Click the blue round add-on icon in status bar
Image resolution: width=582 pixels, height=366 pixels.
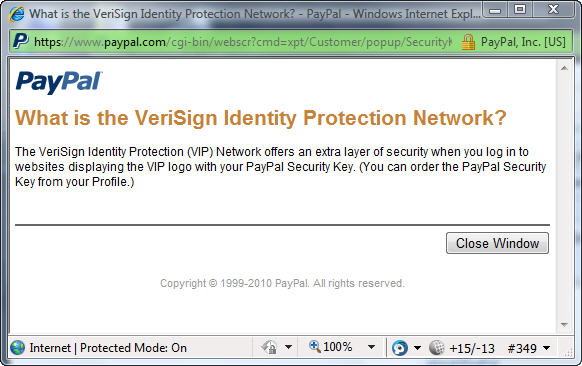(399, 348)
